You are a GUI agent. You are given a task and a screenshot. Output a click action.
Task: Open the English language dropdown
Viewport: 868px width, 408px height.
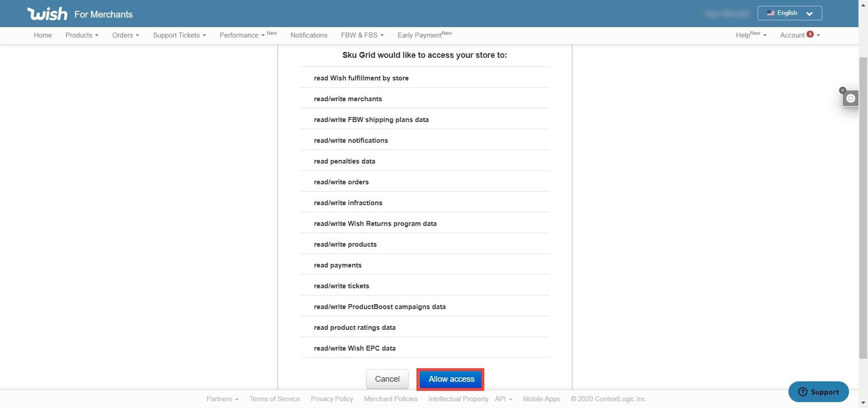click(790, 13)
